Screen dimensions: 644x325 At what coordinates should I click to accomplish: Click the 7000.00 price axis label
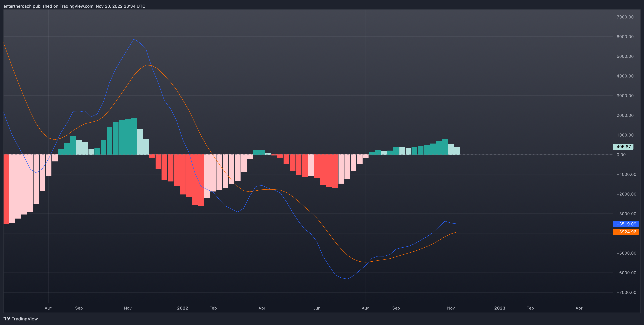tap(625, 17)
